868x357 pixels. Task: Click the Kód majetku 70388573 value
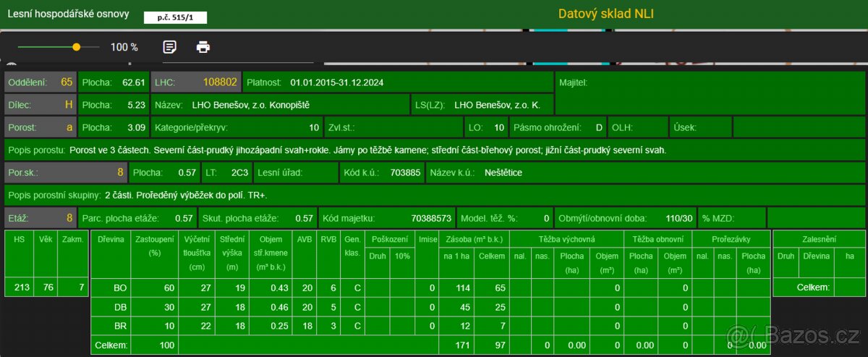click(431, 218)
